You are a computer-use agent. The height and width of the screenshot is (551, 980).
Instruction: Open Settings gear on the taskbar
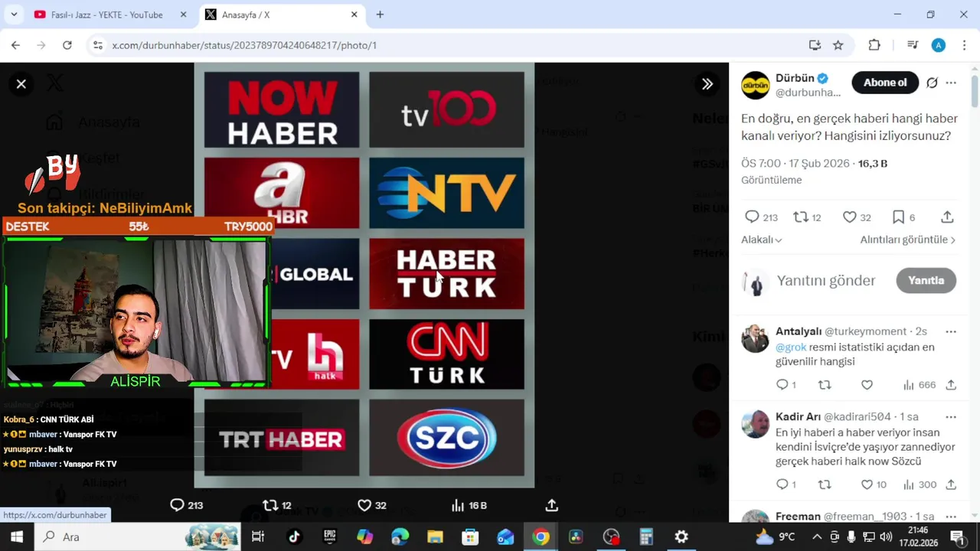[681, 536]
